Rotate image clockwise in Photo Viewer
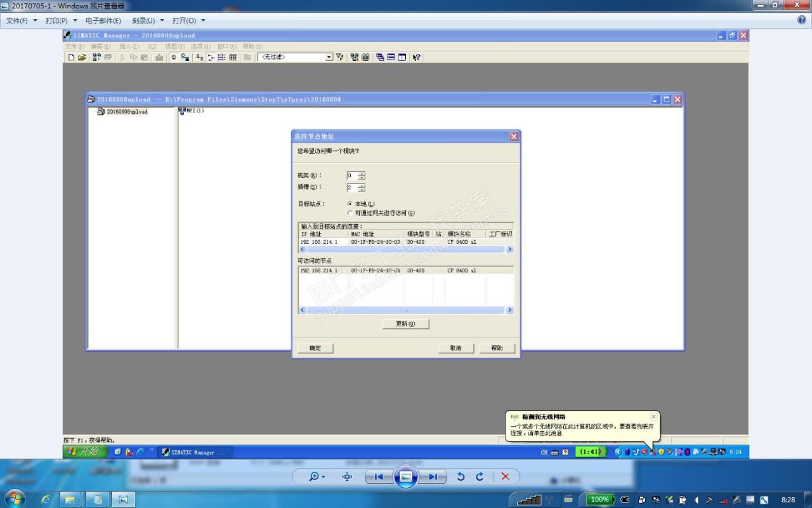The width and height of the screenshot is (812, 508). 480,476
